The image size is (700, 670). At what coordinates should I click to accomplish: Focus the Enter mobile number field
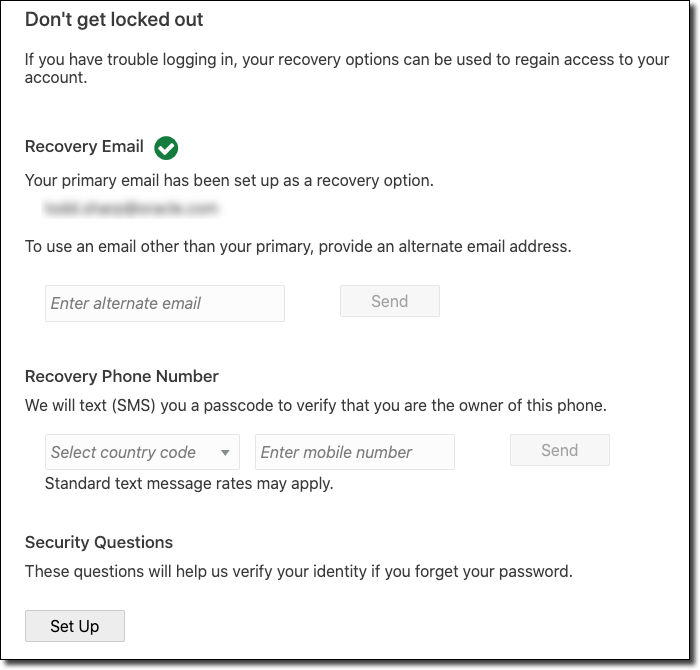pos(355,452)
